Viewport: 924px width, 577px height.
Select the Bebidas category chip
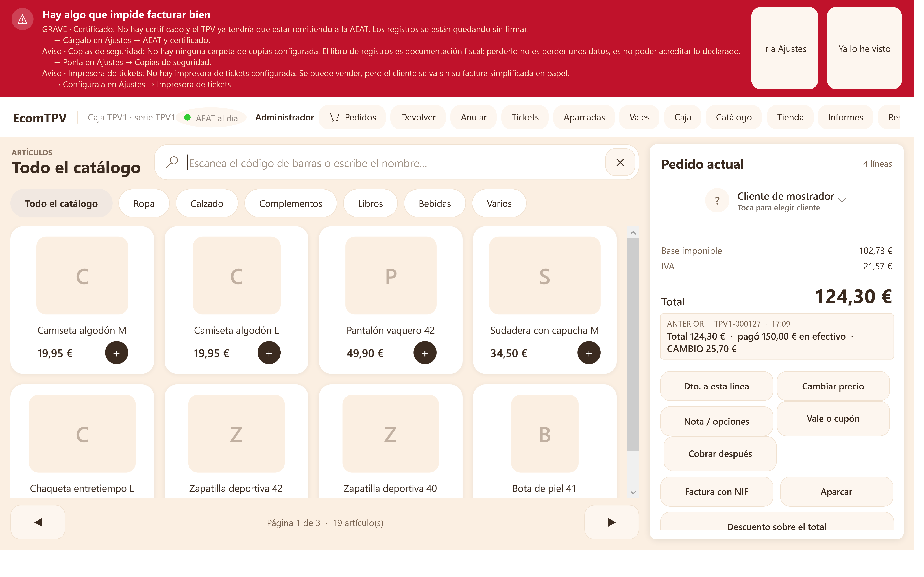[435, 203]
